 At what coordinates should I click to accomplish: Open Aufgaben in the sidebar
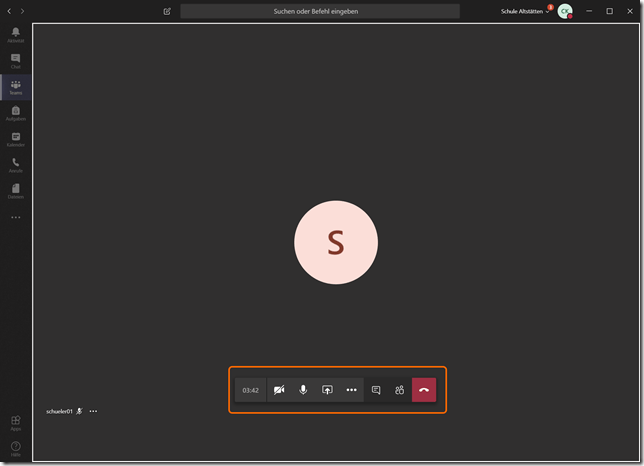click(16, 113)
